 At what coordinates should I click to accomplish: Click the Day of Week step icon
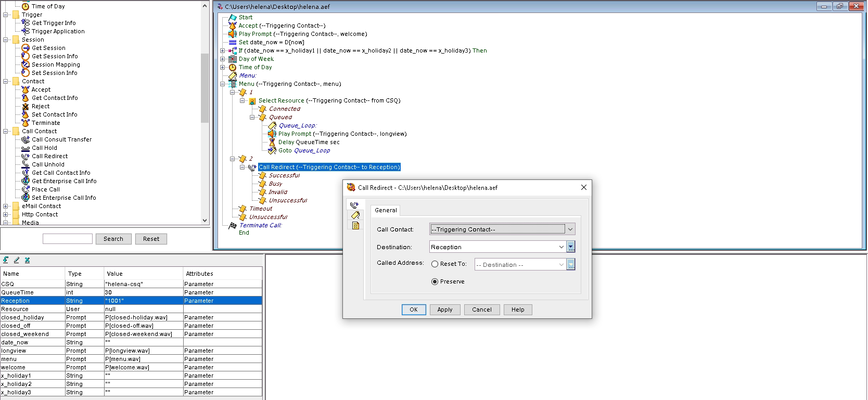[233, 59]
